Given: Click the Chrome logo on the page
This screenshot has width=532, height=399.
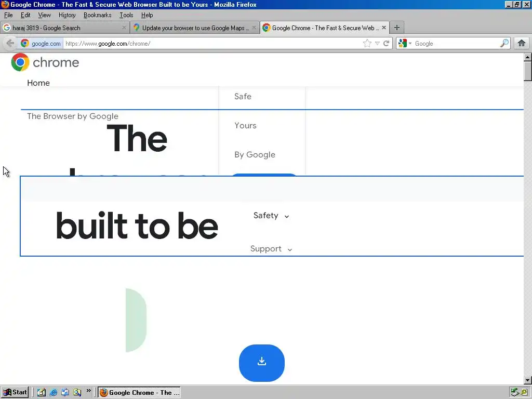Looking at the screenshot, I should point(45,62).
